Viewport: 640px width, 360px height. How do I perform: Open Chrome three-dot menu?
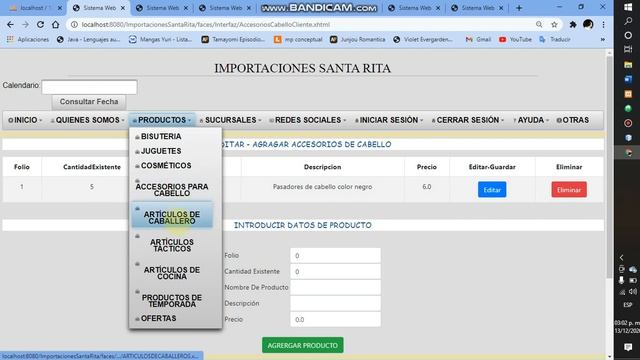coord(603,24)
